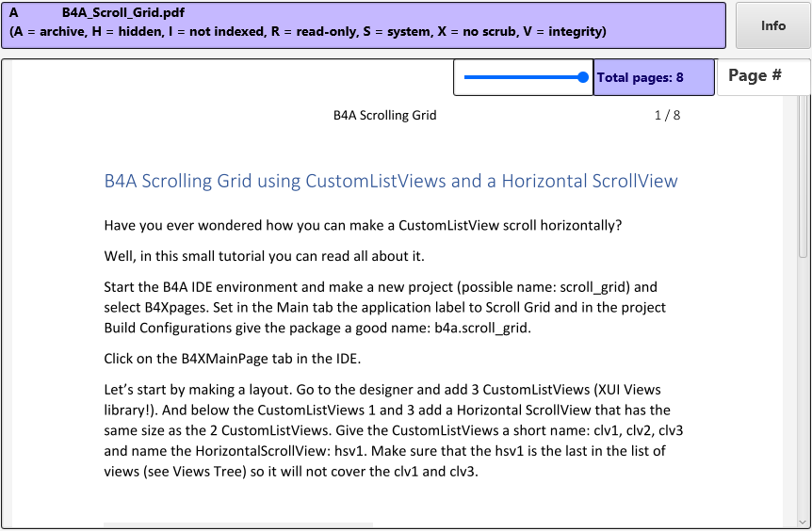This screenshot has height=531, width=812.
Task: Click the paragraph starting 'Let's start by making'
Action: [394, 430]
